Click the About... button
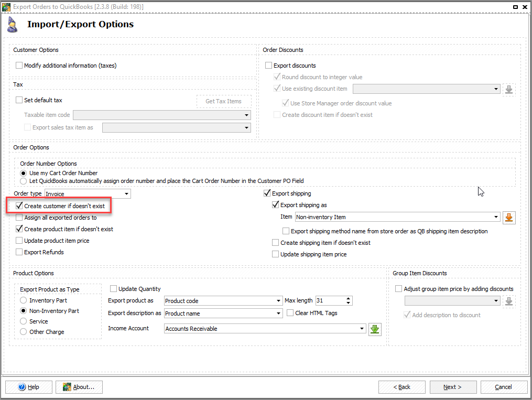Image resolution: width=532 pixels, height=400 pixels. pos(79,387)
